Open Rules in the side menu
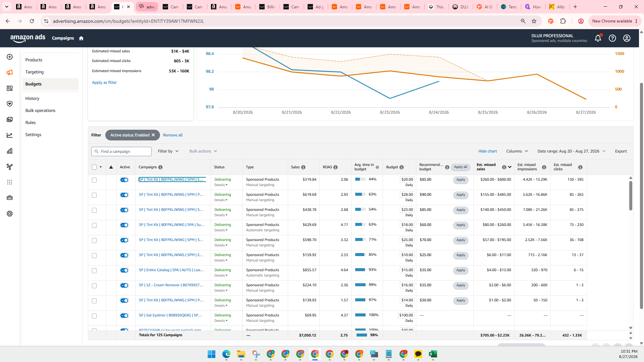This screenshot has width=644, height=362. pos(31,123)
